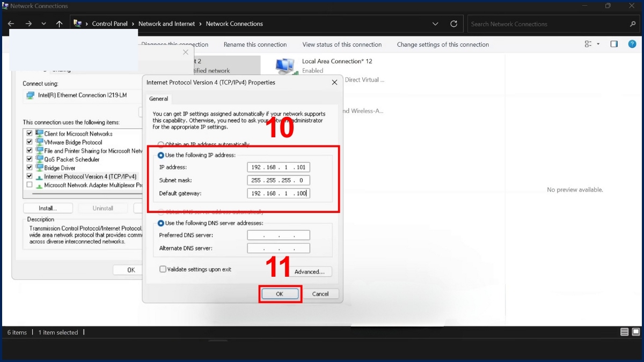
Task: Select the Local Area Connection* 12 adapter icon
Action: coord(286,66)
